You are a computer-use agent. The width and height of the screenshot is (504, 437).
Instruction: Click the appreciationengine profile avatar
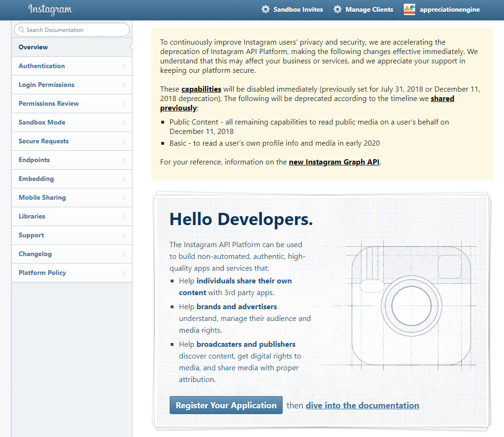409,10
